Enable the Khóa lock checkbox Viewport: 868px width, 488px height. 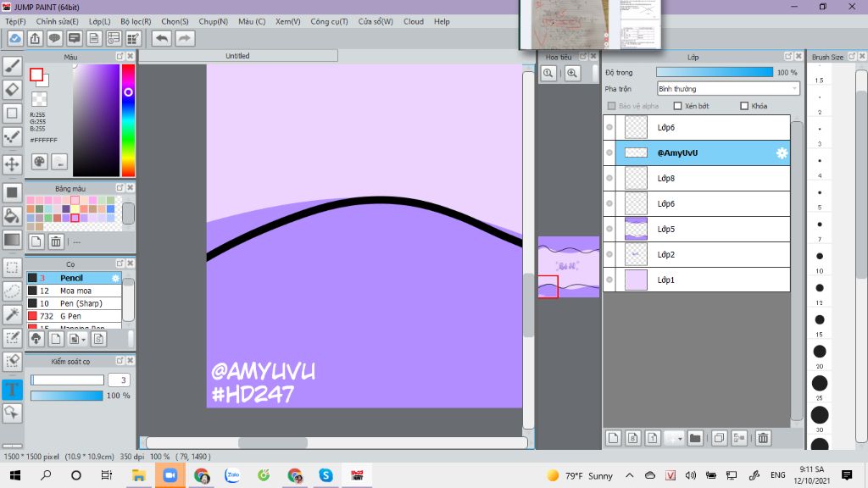(x=744, y=106)
